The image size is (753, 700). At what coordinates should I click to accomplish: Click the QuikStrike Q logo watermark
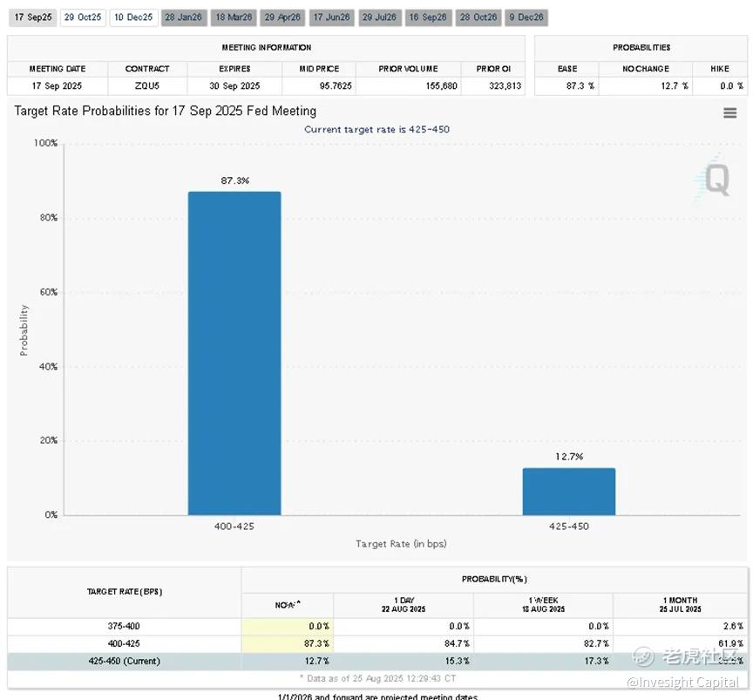(x=713, y=179)
